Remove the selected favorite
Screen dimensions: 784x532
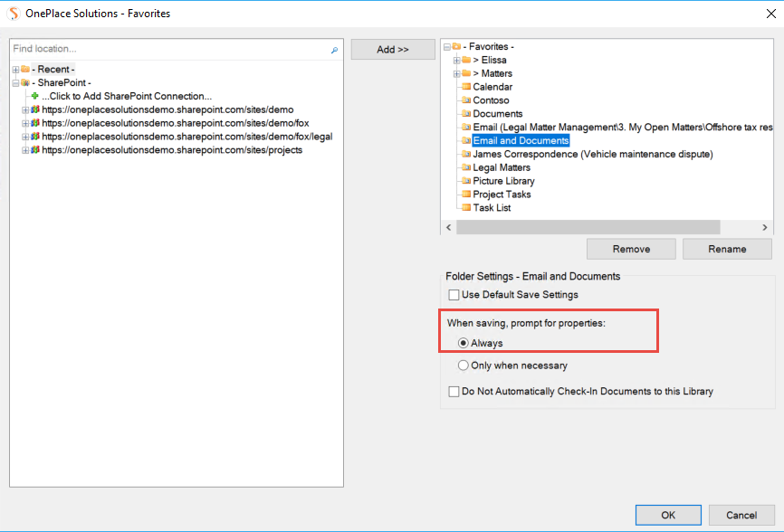(x=631, y=249)
